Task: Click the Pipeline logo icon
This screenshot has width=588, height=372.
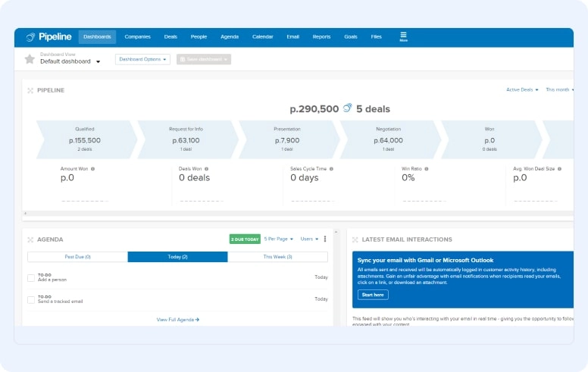Action: (x=30, y=37)
